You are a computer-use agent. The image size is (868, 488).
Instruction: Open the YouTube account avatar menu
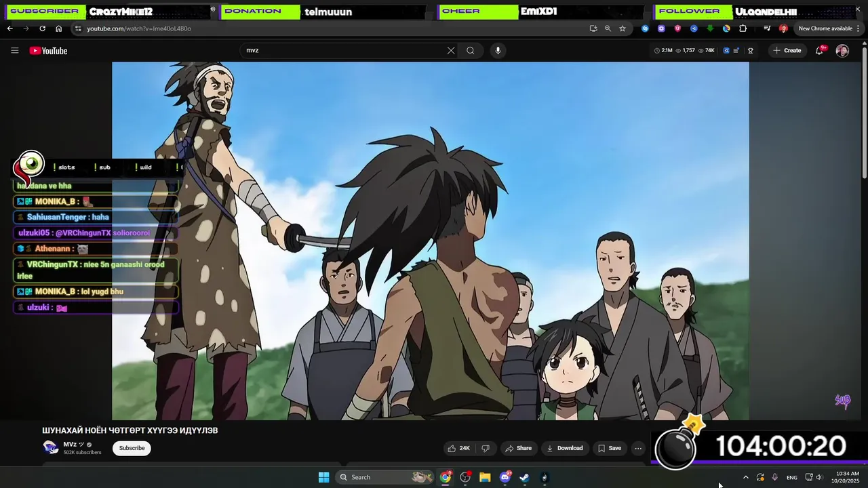tap(842, 51)
